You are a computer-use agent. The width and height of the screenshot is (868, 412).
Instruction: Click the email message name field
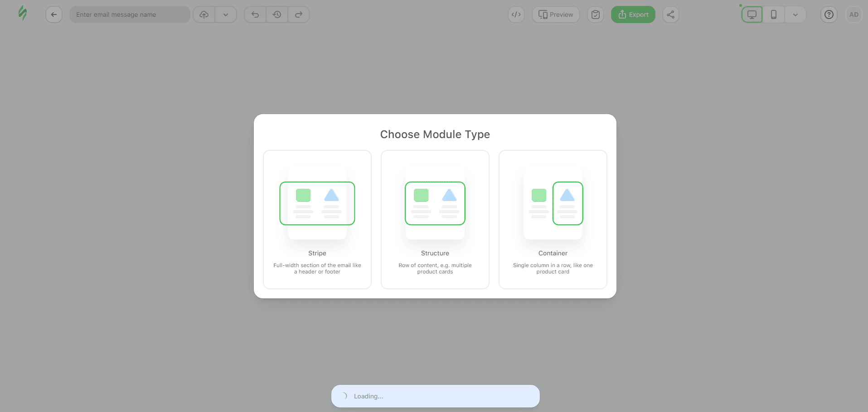(130, 14)
